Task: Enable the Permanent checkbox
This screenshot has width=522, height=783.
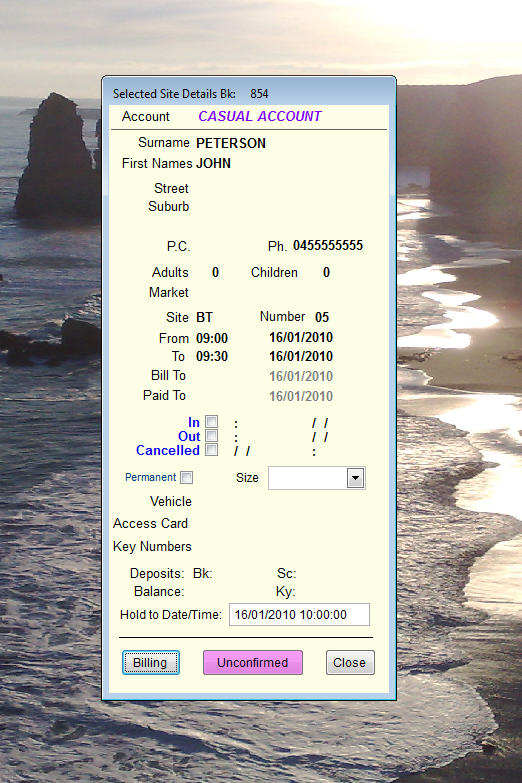Action: 186,477
